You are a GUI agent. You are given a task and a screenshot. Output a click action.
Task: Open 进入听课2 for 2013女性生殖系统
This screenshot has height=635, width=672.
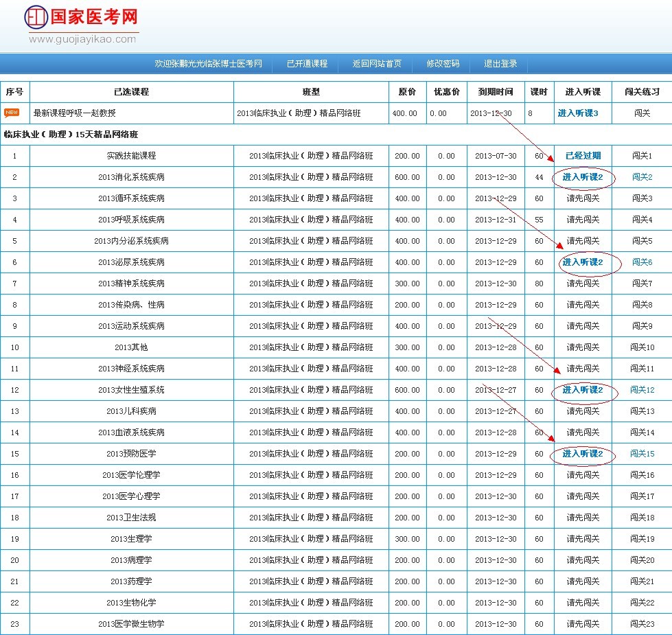point(583,390)
